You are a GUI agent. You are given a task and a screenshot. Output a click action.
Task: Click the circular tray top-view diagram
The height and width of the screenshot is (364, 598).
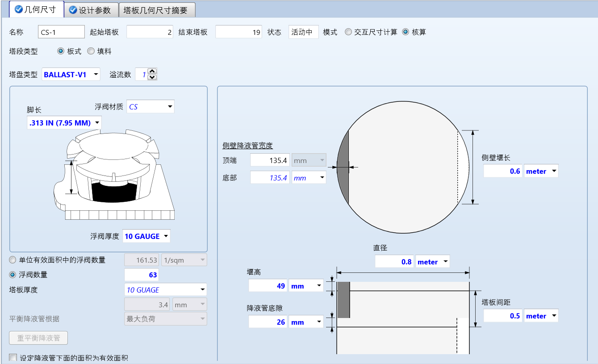pyautogui.click(x=403, y=167)
